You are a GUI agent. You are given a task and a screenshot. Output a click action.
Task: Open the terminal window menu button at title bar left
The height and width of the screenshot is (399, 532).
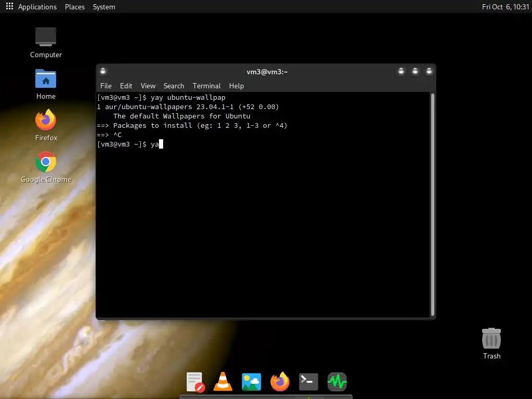pyautogui.click(x=103, y=71)
